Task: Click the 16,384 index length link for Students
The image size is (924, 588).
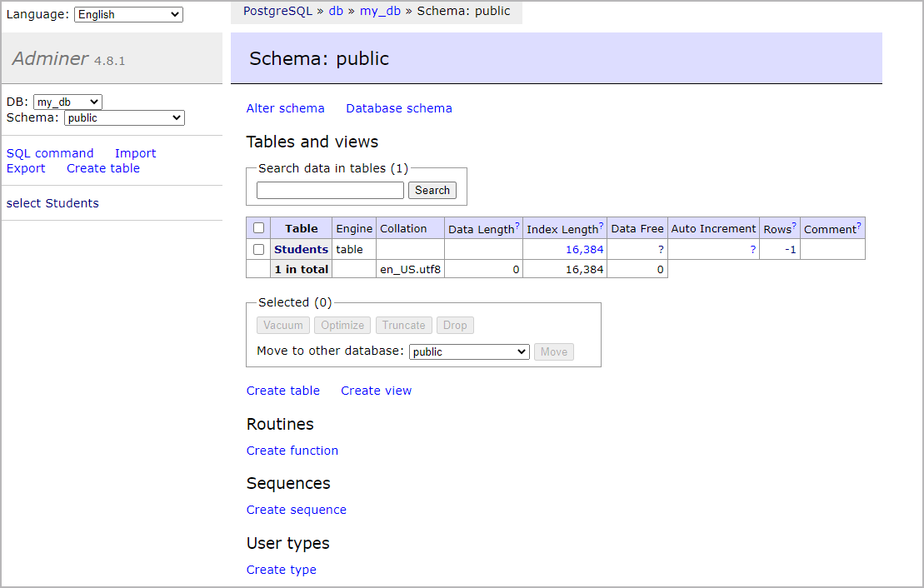Action: [x=585, y=249]
